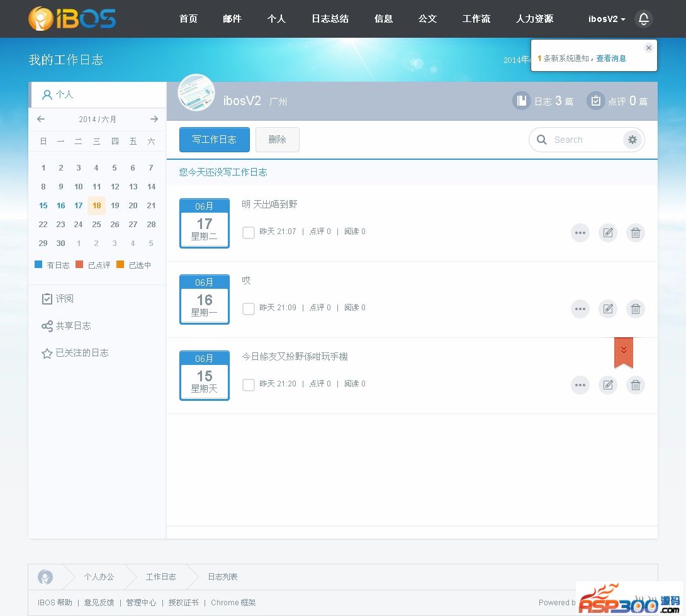The width and height of the screenshot is (686, 616).
Task: Open the Chrome 框架 footer link
Action: (233, 602)
